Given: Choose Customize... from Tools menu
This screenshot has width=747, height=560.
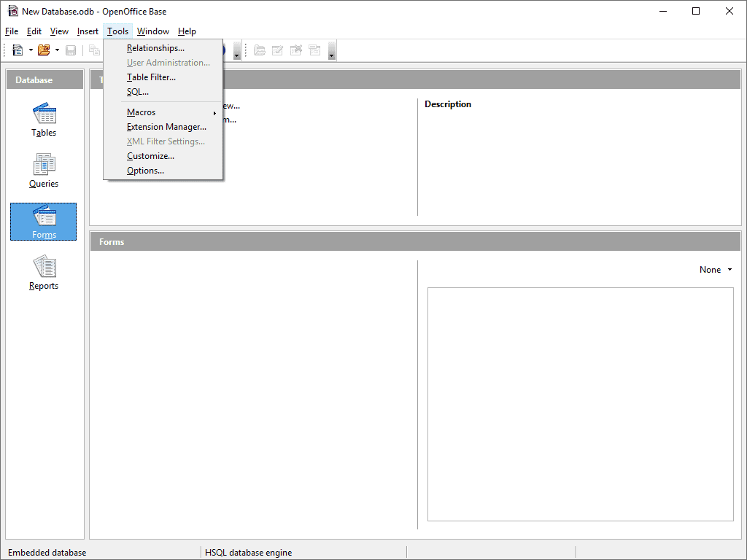Looking at the screenshot, I should pos(163,156).
